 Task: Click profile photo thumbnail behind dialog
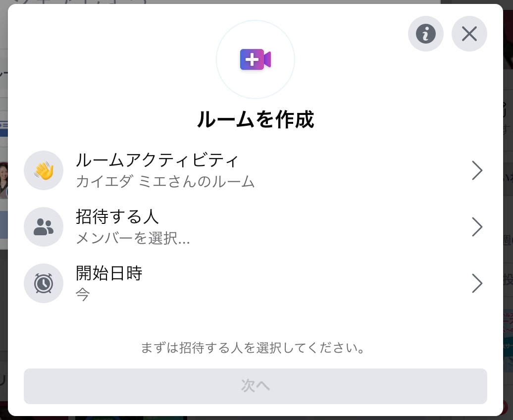click(x=3, y=180)
